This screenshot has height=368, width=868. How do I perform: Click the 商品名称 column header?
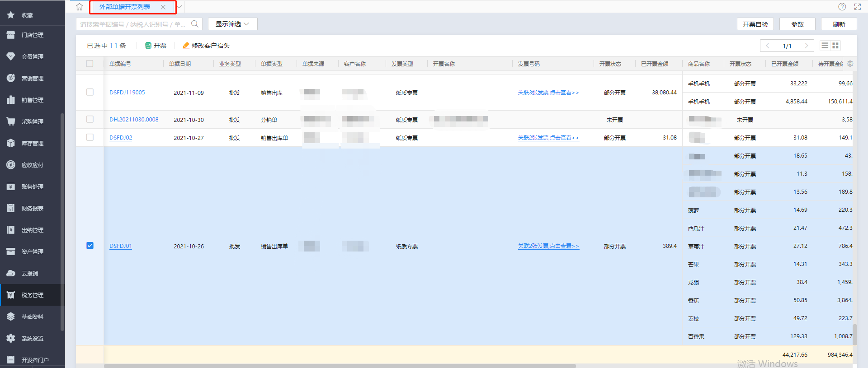click(699, 64)
